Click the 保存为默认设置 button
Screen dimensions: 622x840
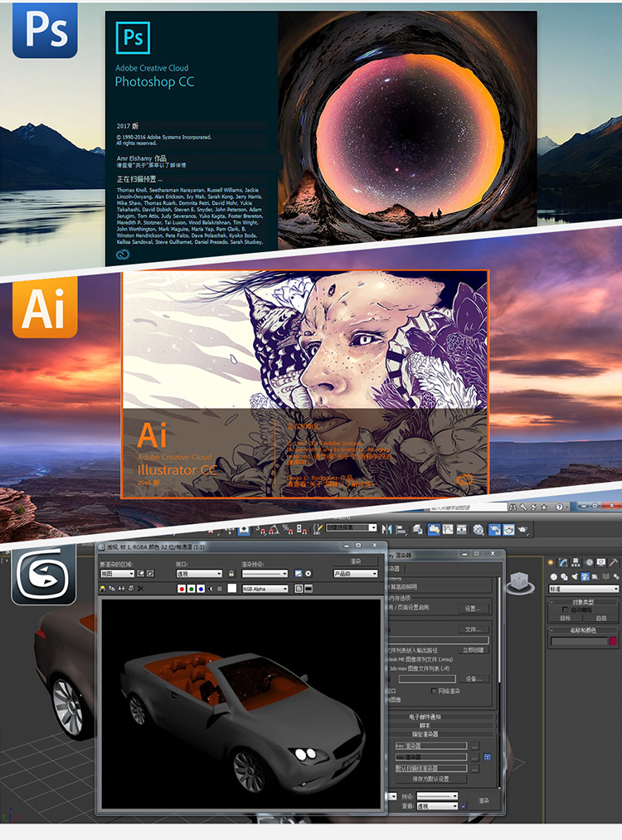coord(431,779)
